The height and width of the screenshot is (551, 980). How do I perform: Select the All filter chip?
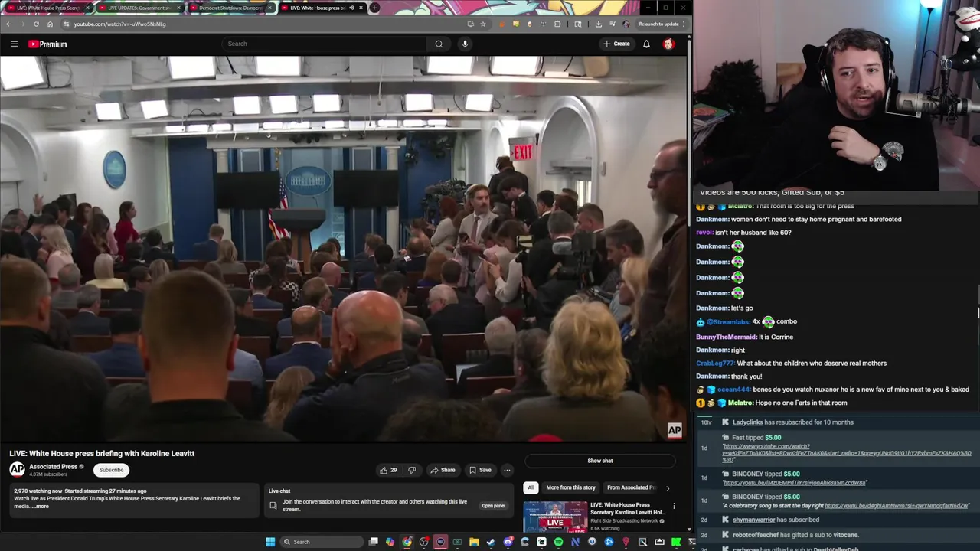pos(531,487)
